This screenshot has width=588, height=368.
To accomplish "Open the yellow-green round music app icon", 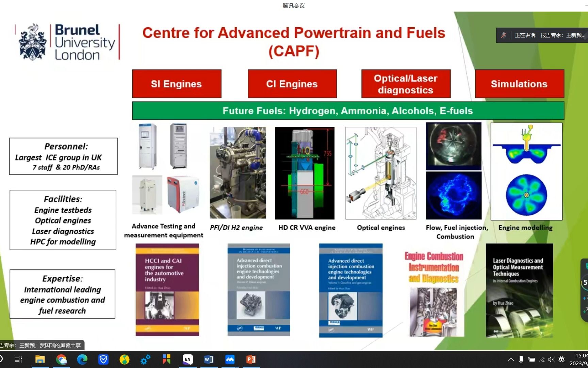I will pos(125,359).
